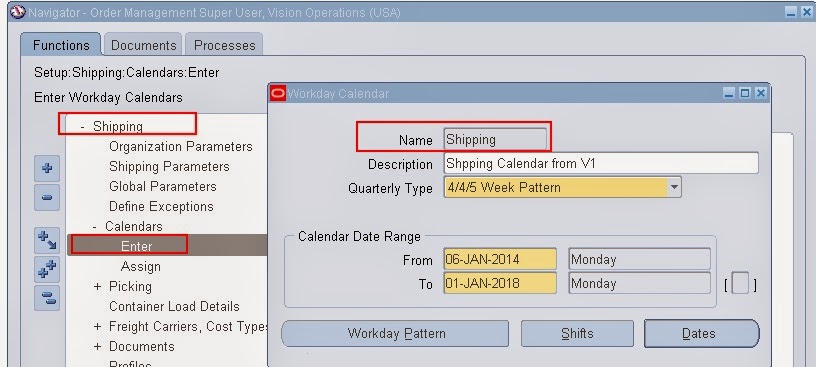816x367 pixels.
Task: Select Shipping Parameters in the tree
Action: point(169,167)
